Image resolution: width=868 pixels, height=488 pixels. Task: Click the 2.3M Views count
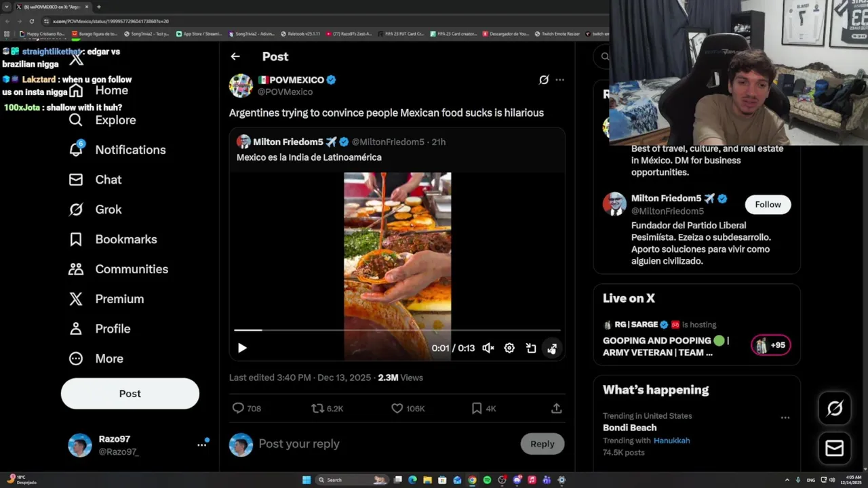coord(400,378)
